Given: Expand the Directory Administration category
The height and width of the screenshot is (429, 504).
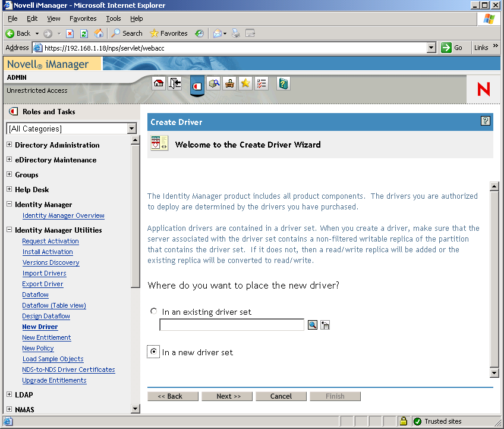Looking at the screenshot, I should click(x=8, y=145).
